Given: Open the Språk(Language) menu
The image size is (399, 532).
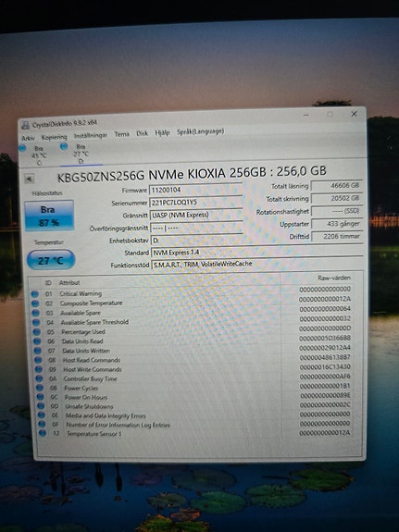Looking at the screenshot, I should pyautogui.click(x=200, y=131).
